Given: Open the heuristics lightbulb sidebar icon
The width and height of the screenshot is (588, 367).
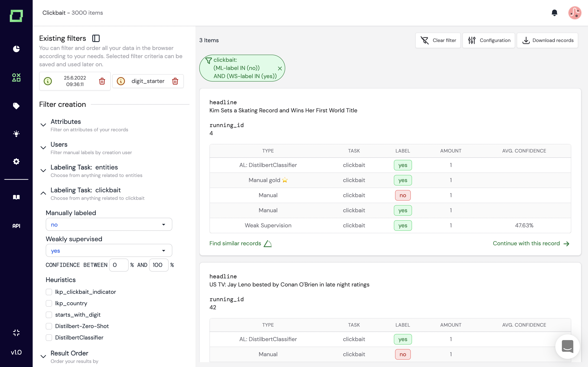Looking at the screenshot, I should pos(16,134).
